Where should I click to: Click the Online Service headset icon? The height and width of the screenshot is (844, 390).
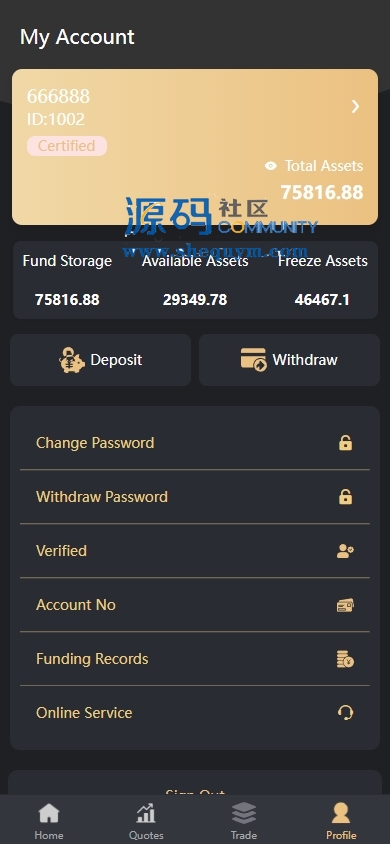pos(345,713)
